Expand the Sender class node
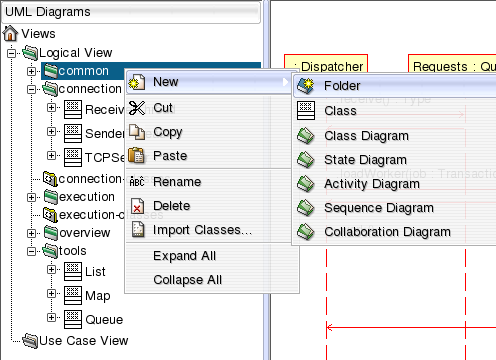 [x=51, y=132]
